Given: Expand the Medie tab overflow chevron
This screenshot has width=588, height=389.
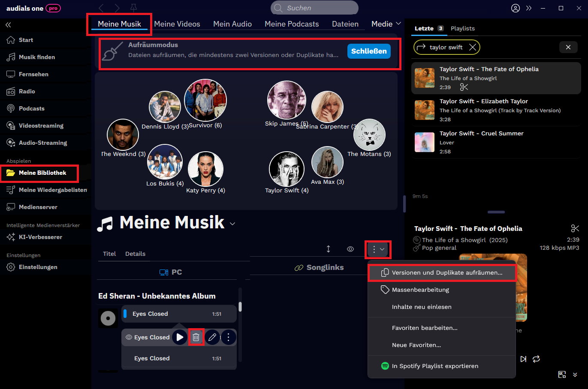Looking at the screenshot, I should [398, 24].
